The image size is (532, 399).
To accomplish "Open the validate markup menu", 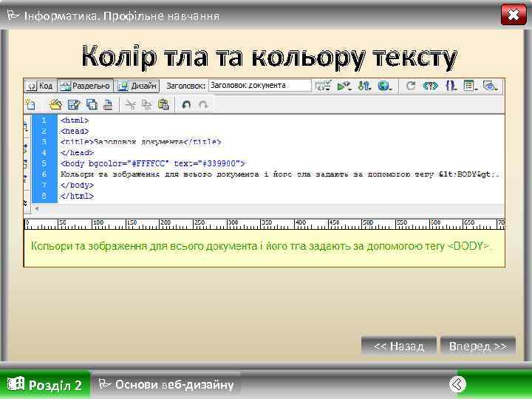I will (x=344, y=86).
